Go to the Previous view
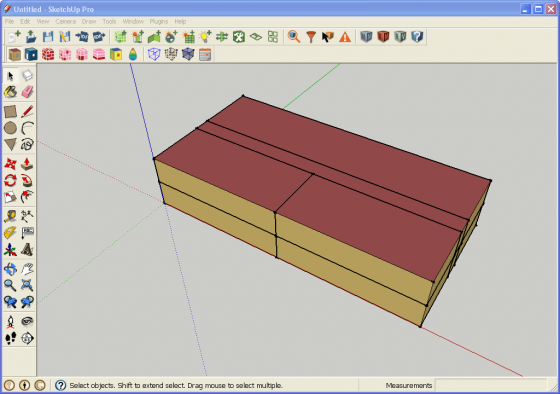560x394 pixels. [x=10, y=302]
